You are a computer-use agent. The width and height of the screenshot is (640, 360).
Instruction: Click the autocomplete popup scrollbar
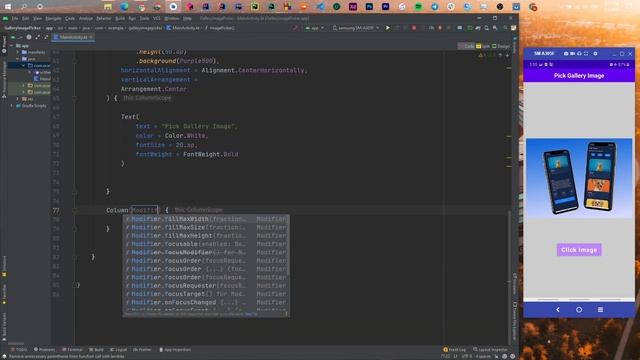pos(288,245)
